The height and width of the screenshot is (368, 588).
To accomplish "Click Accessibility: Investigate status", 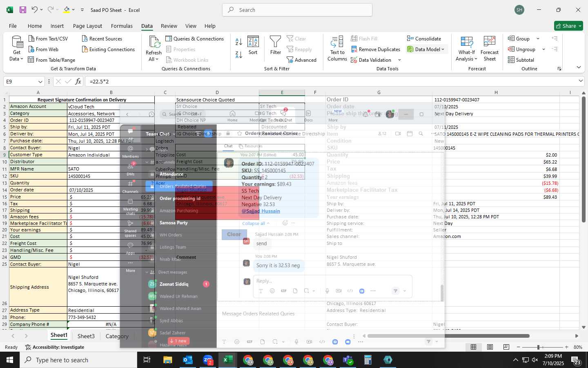I will click(x=55, y=347).
